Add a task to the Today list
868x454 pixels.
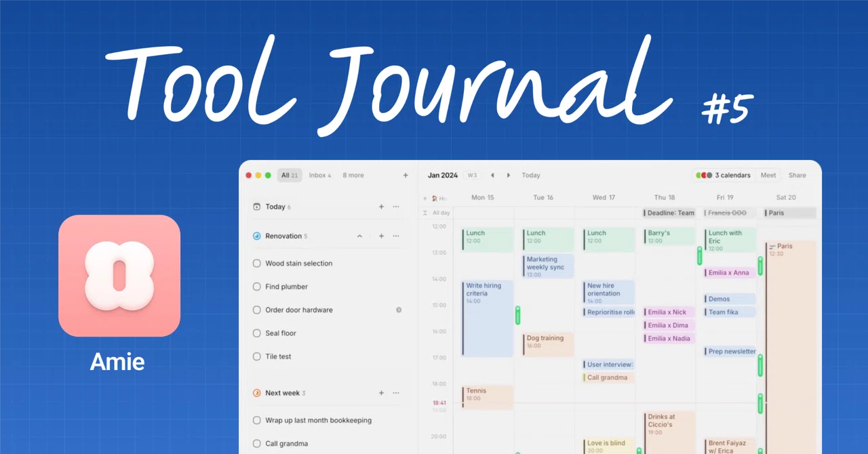(381, 207)
